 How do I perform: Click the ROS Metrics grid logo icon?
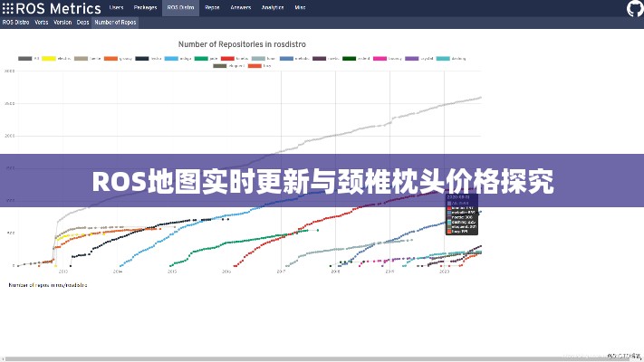(x=7, y=8)
